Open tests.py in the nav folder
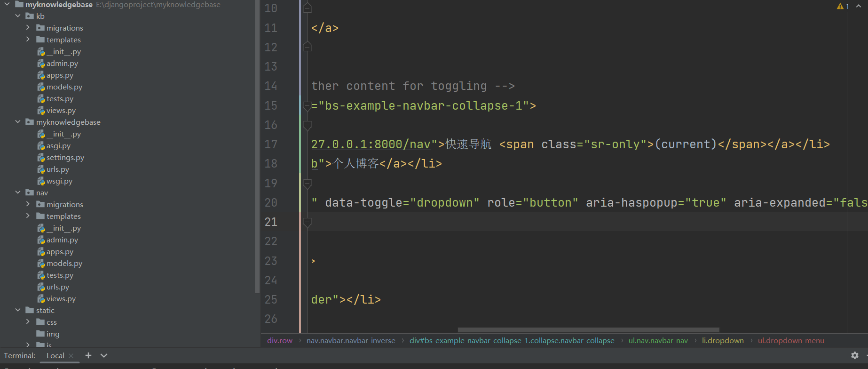 [60, 275]
